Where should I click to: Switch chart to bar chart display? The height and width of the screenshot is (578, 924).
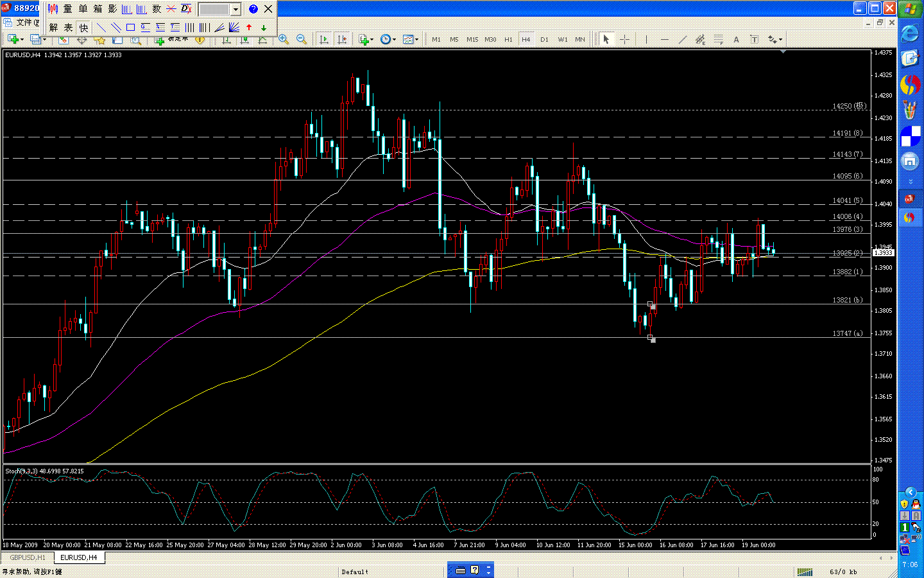click(227, 40)
